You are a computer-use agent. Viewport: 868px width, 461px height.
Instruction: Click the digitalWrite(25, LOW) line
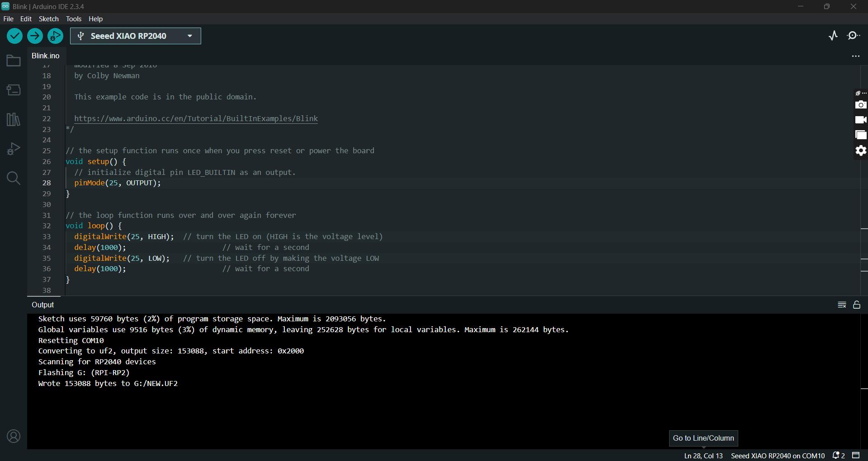(122, 258)
